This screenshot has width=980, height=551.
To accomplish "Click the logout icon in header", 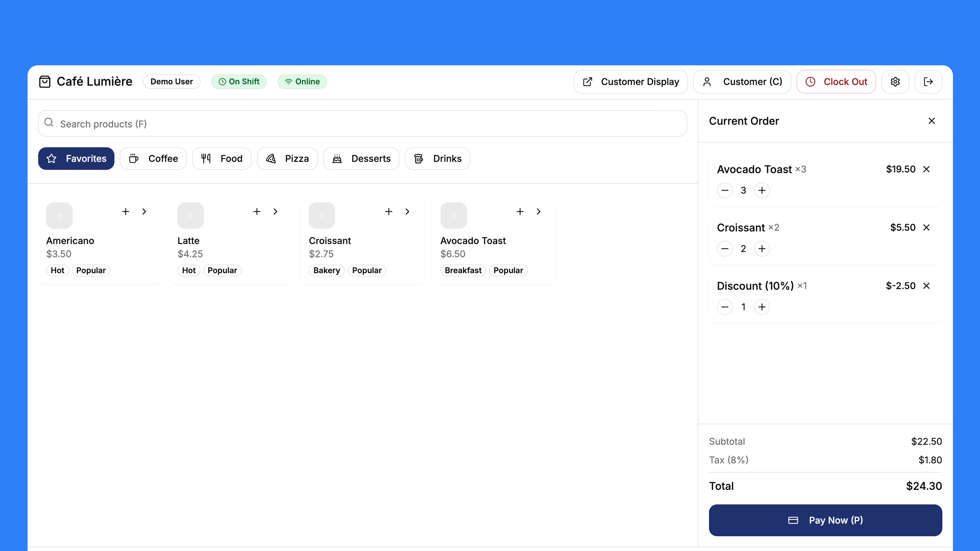I will tap(928, 82).
